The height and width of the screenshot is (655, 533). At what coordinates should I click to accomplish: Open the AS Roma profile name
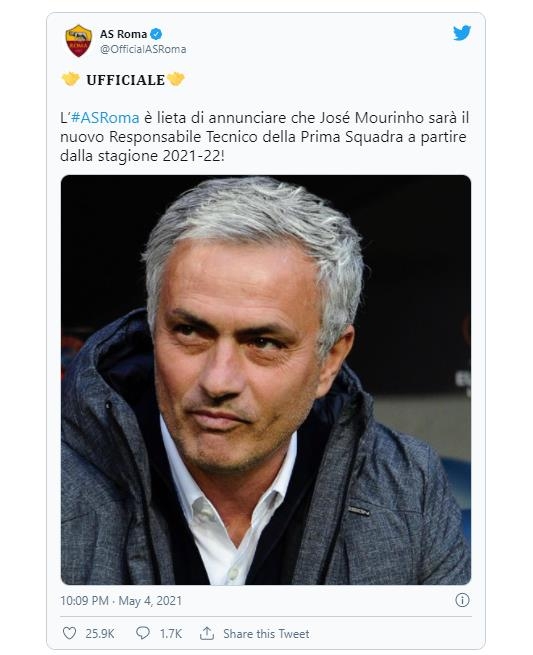click(x=123, y=34)
